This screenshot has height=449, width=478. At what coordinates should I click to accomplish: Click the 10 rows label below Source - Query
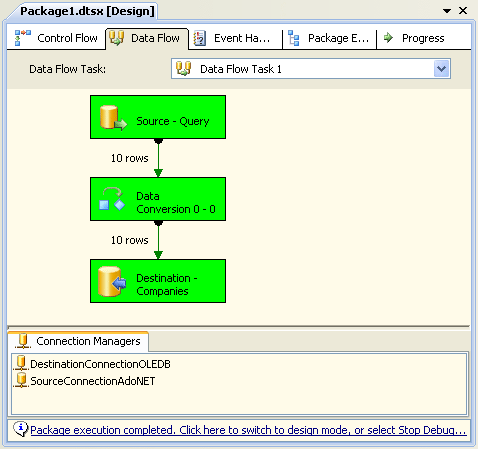click(130, 158)
